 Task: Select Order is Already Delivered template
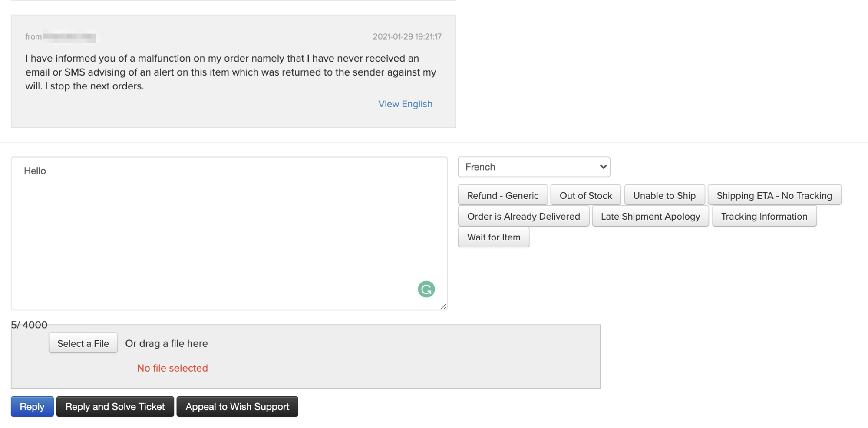pyautogui.click(x=523, y=216)
